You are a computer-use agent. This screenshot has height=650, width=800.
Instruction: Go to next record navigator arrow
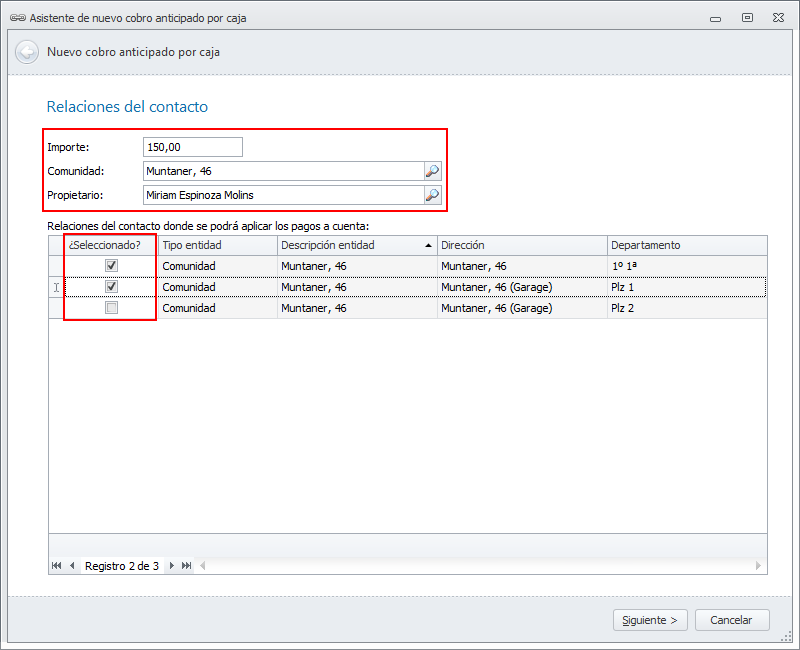(x=171, y=565)
